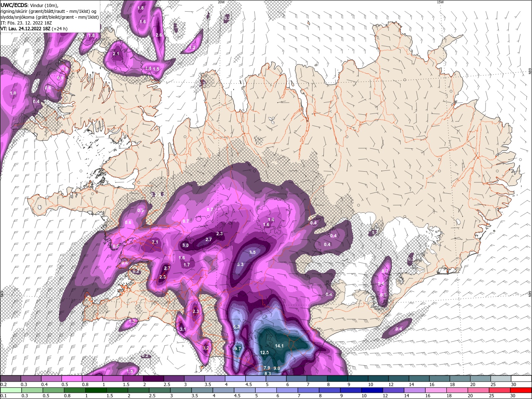Select the 3.0 precipitation value label
This screenshot has width=532, height=399.
(185, 246)
